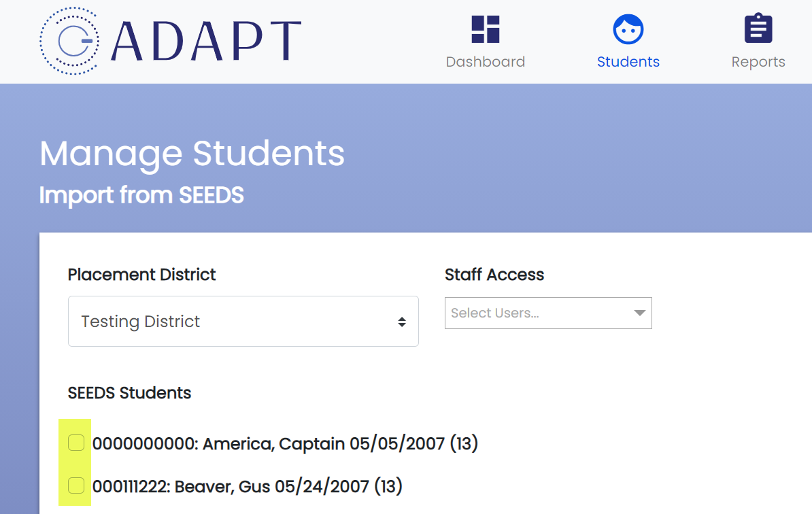The image size is (812, 514).
Task: Select student entry 000111222: Beaver, Gus
Action: point(247,487)
